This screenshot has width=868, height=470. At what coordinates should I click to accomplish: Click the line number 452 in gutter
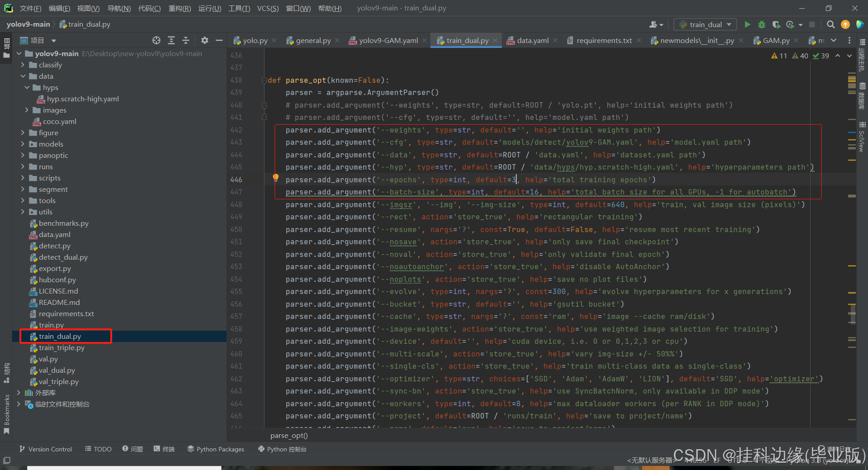[236, 254]
